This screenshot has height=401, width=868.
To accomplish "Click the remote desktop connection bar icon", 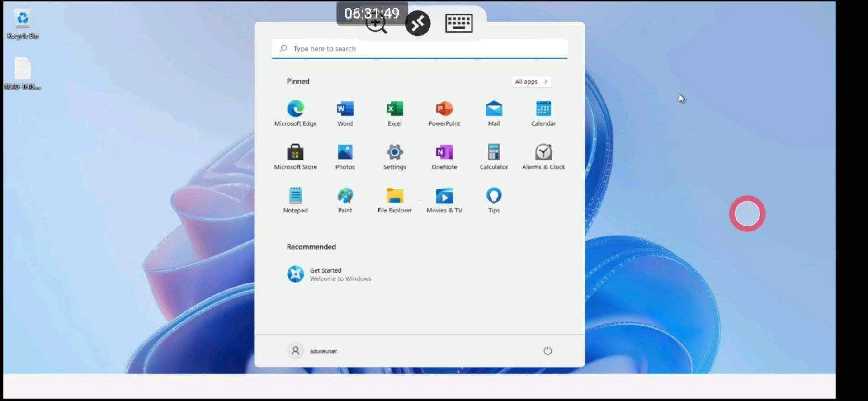I will (x=417, y=24).
